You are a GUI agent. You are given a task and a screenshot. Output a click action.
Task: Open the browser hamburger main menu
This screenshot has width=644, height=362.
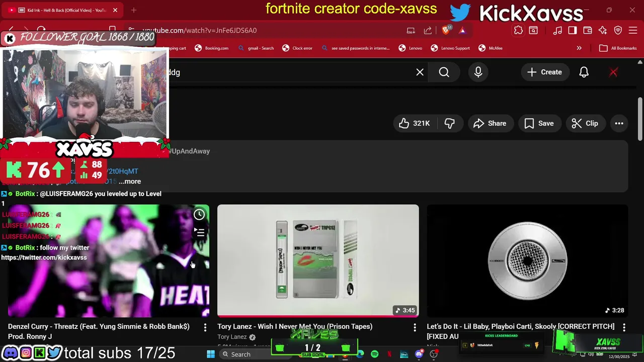tap(633, 30)
